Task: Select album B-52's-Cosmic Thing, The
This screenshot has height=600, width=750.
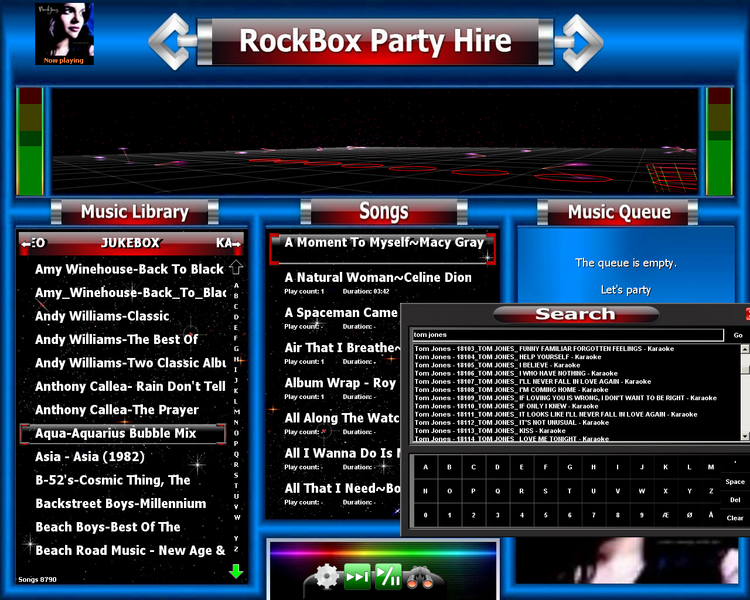Action: pyautogui.click(x=112, y=480)
